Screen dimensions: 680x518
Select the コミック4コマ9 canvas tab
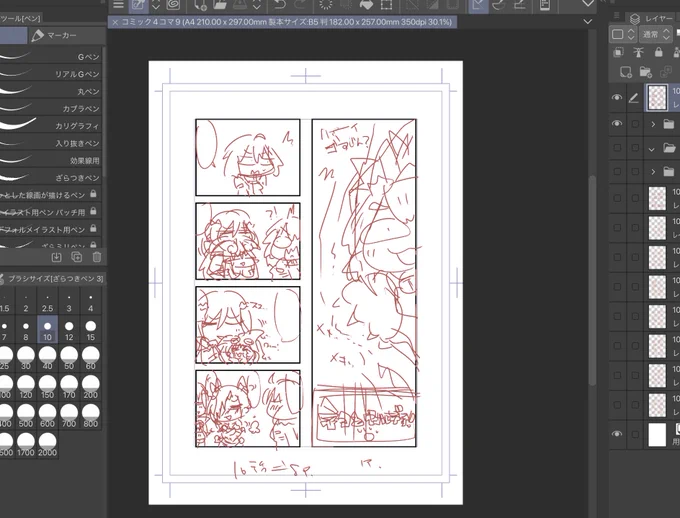[282, 22]
